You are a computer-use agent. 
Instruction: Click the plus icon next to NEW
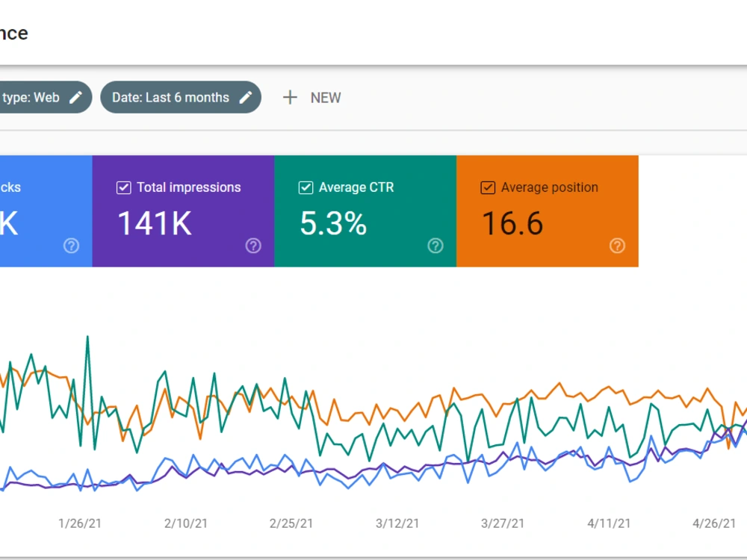pos(290,98)
